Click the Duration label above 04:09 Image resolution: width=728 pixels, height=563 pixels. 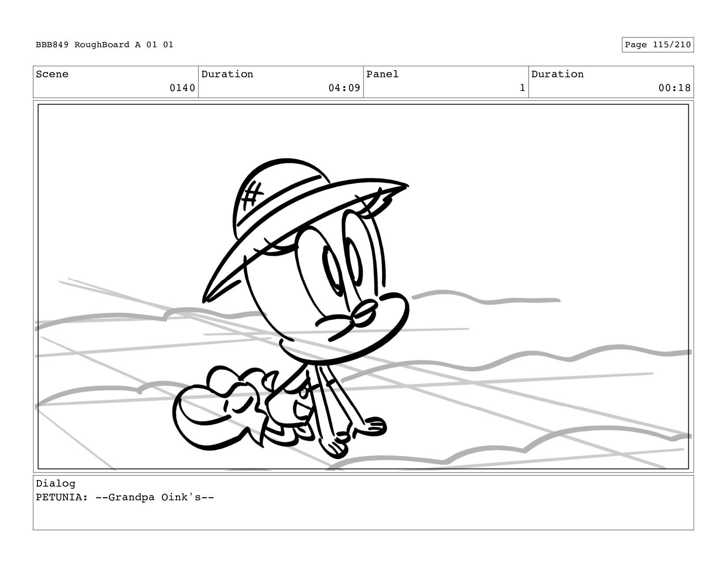pyautogui.click(x=227, y=74)
